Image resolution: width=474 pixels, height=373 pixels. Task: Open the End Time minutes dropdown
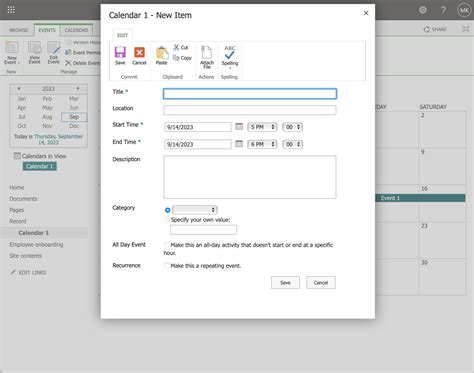point(292,144)
